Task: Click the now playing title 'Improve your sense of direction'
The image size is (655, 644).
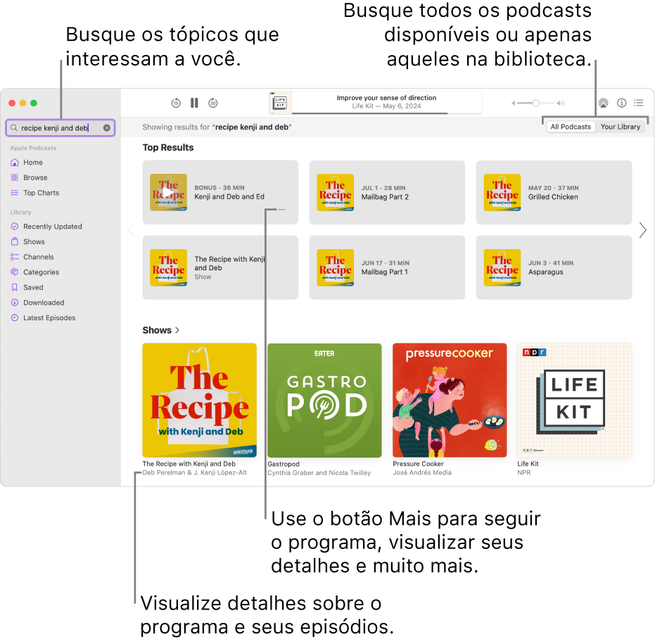Action: tap(386, 98)
